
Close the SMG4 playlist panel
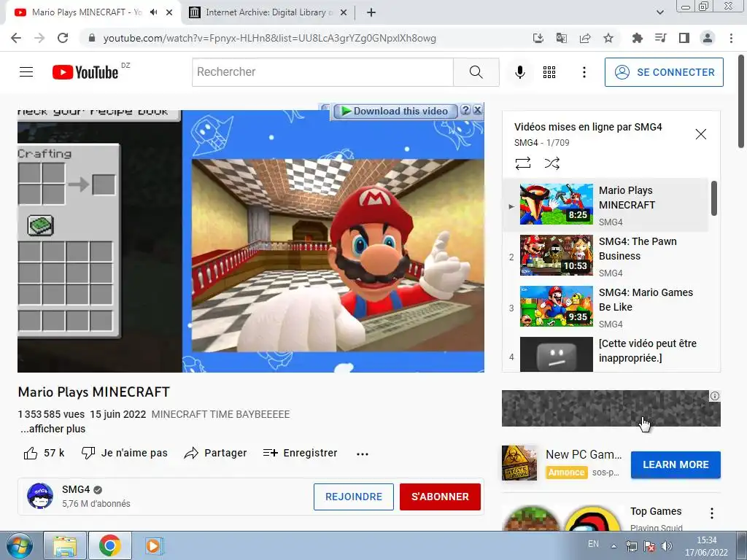700,134
